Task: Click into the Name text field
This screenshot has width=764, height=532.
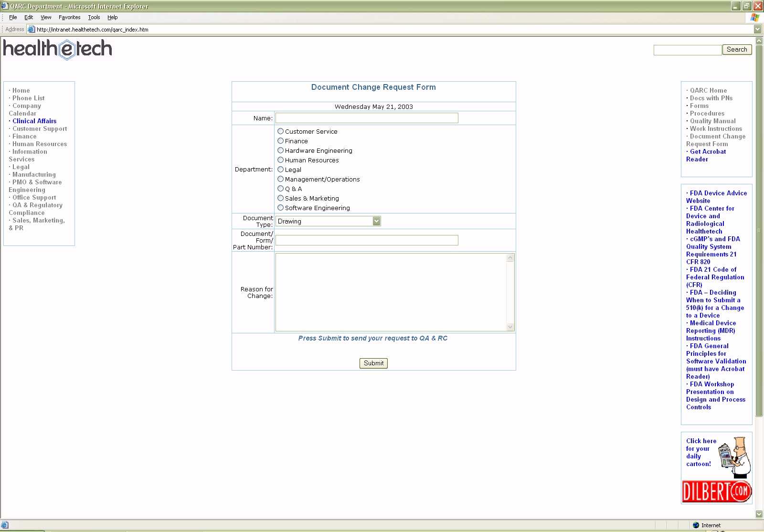Action: tap(366, 118)
